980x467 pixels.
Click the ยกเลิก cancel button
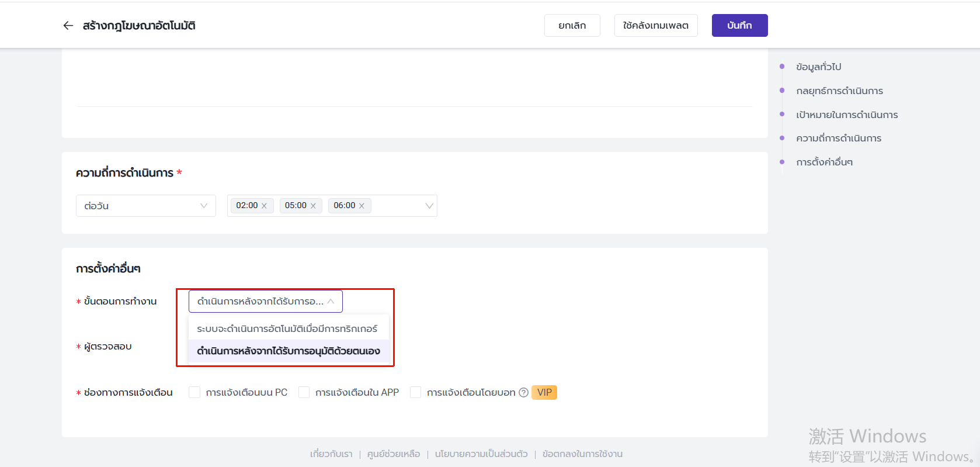tap(572, 26)
